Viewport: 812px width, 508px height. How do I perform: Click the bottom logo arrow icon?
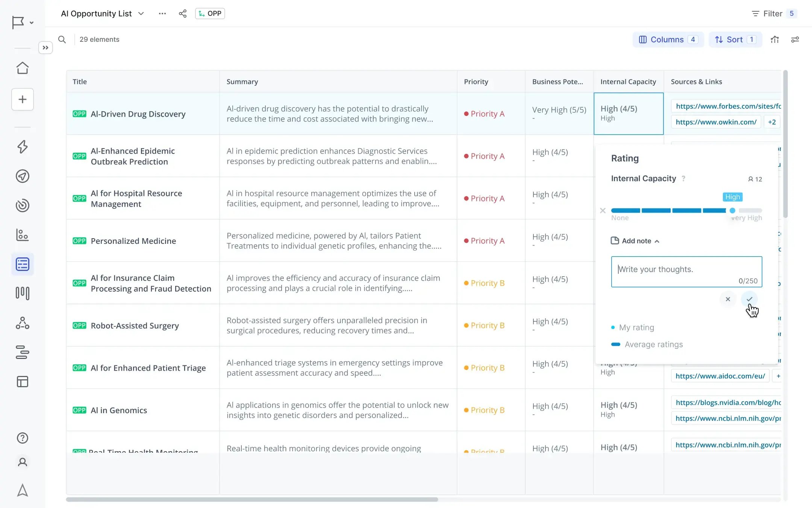click(x=23, y=490)
